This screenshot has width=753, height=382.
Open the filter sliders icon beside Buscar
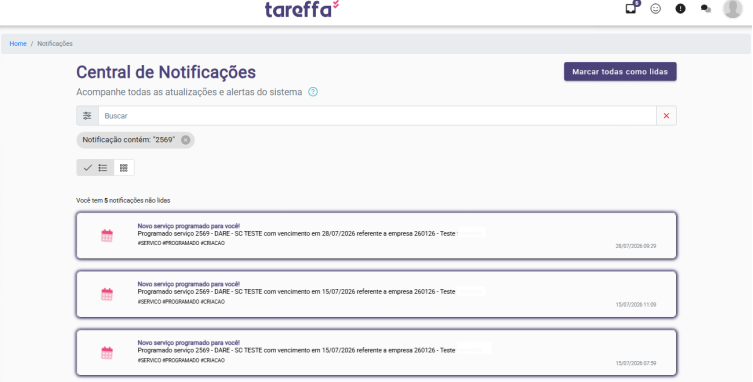click(87, 116)
